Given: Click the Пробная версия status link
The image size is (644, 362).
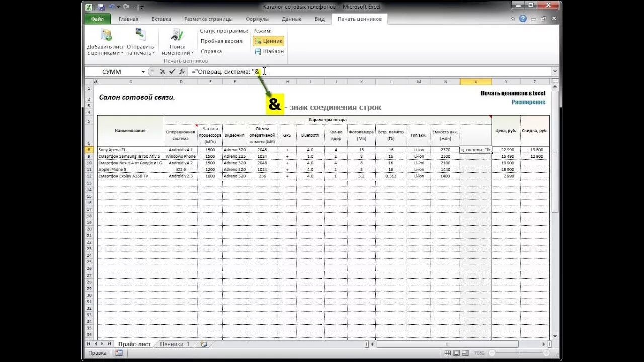Looking at the screenshot, I should click(221, 41).
